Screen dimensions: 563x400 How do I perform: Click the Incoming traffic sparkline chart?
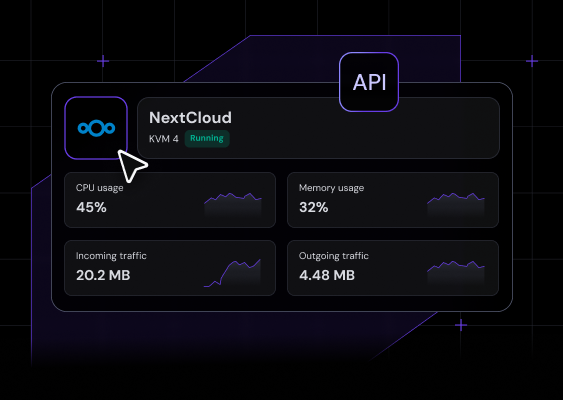coord(232,273)
